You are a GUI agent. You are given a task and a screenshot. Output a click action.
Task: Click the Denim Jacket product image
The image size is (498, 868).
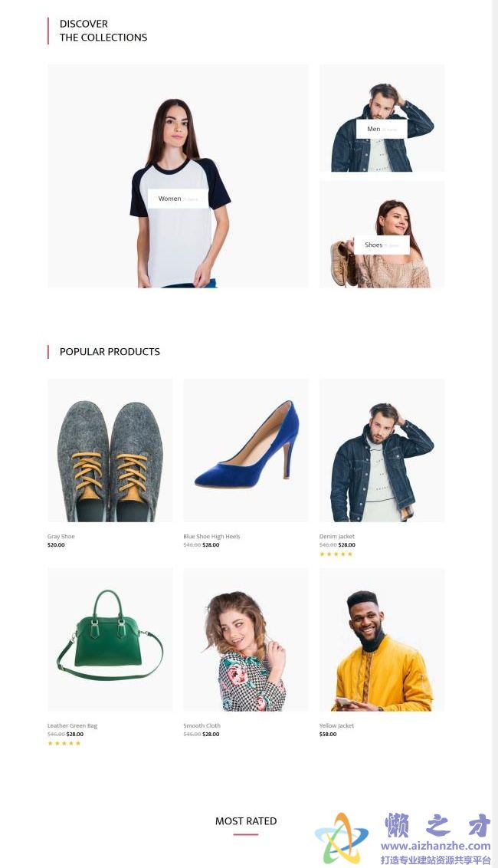[382, 451]
